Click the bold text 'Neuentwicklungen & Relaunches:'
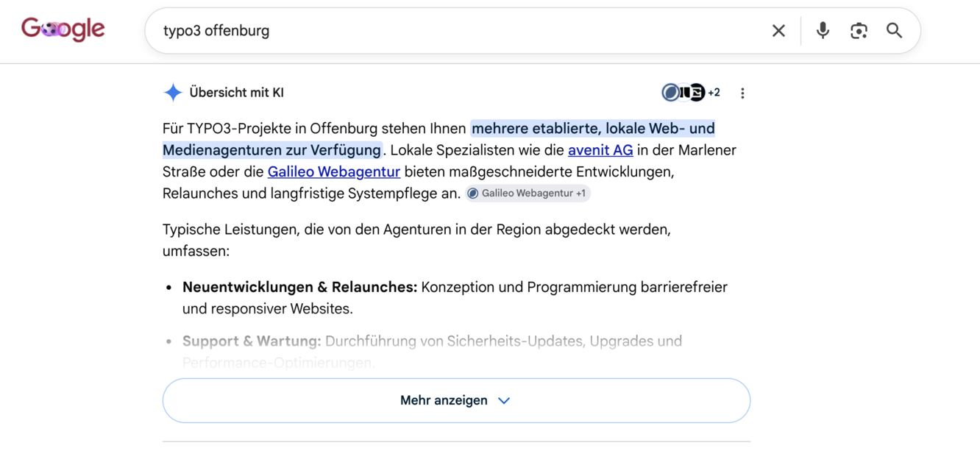Screen dimensions: 980x465 [300, 287]
